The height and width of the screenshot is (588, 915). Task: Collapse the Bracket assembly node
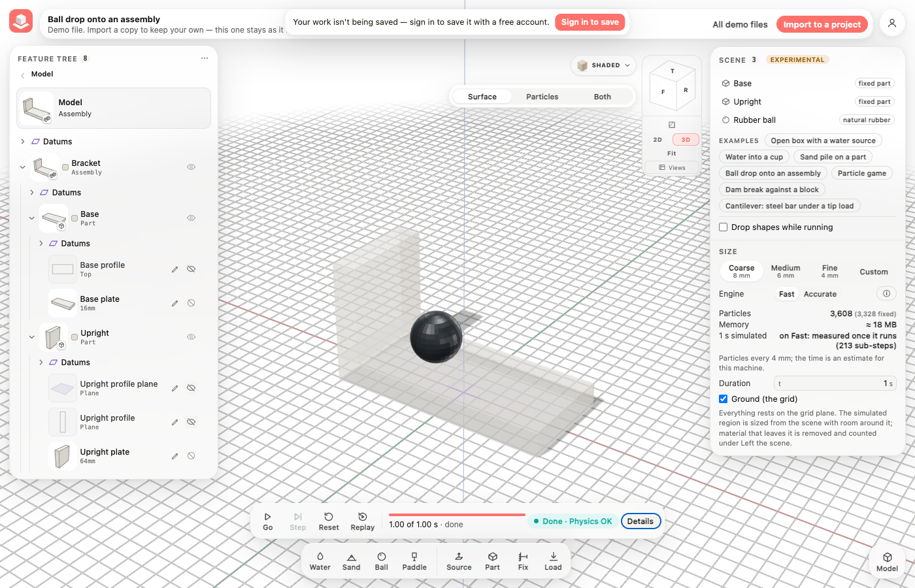coord(23,167)
